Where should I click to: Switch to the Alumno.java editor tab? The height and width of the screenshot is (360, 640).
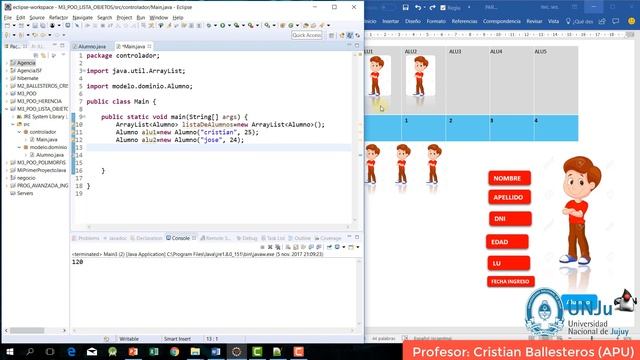pos(90,47)
